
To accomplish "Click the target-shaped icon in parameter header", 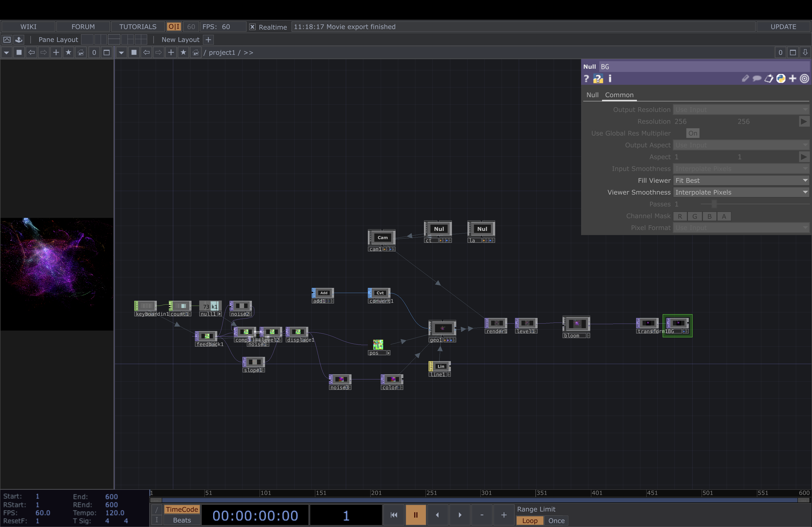I will 804,79.
